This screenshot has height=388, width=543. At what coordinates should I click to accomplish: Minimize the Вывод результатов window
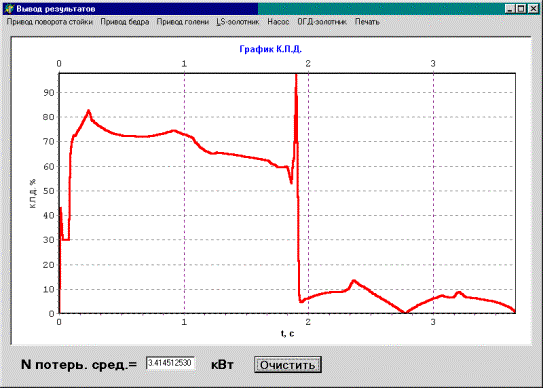509,9
